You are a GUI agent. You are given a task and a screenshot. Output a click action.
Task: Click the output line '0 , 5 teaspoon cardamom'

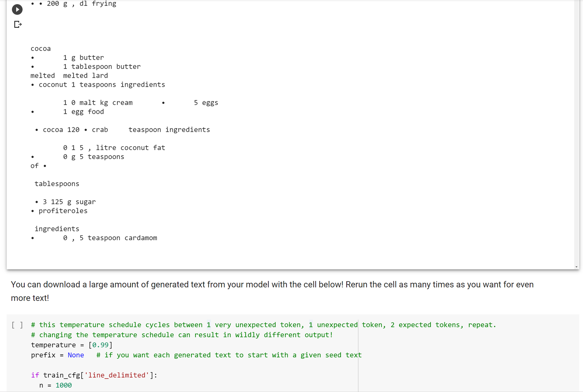point(110,238)
